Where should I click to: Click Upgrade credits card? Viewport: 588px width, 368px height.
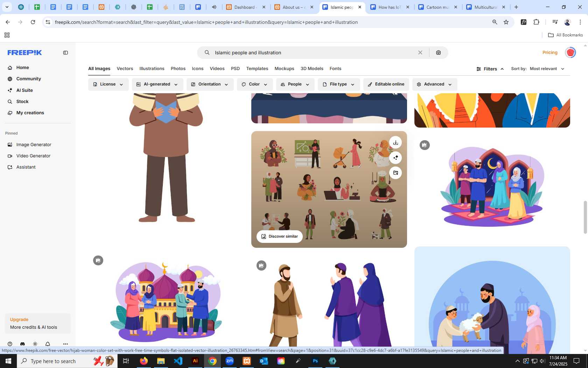pyautogui.click(x=38, y=323)
